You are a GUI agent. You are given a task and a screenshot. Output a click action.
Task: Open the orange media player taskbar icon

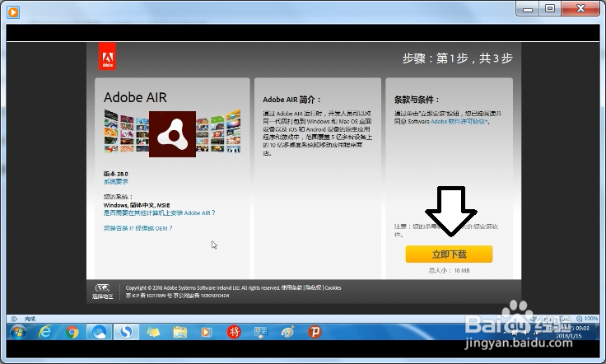click(x=207, y=332)
